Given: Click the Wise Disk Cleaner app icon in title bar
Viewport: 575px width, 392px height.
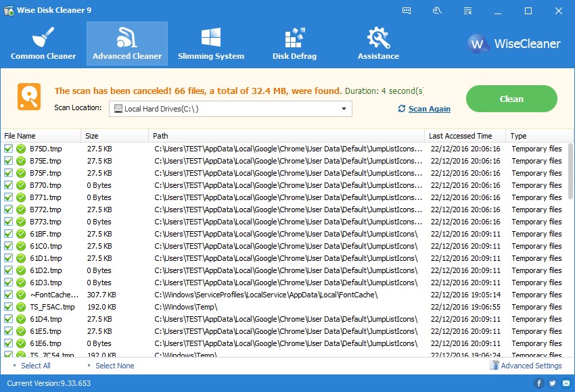Looking at the screenshot, I should 9,10.
